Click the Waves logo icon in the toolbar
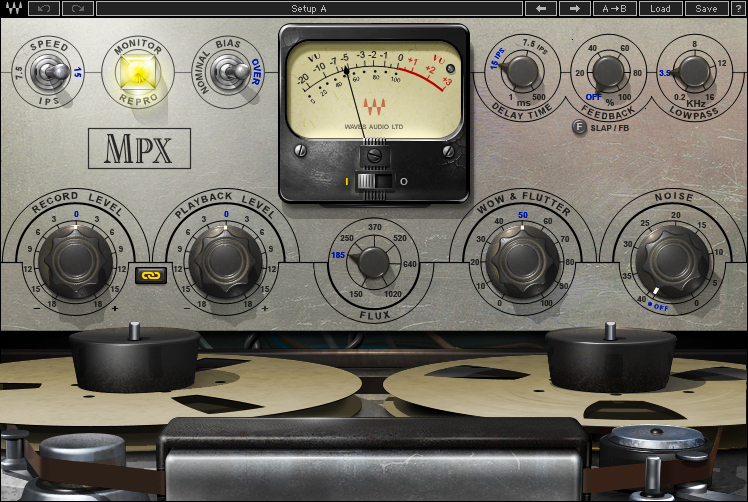 [13, 9]
